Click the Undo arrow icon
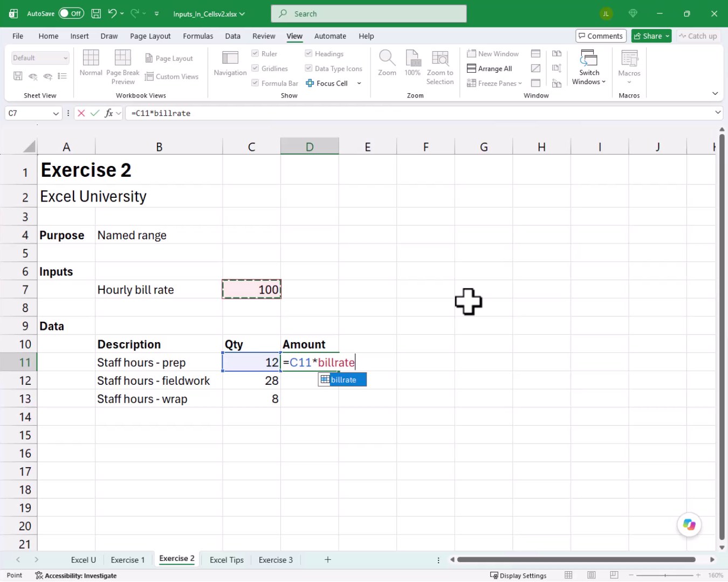Image resolution: width=728 pixels, height=582 pixels. click(112, 13)
